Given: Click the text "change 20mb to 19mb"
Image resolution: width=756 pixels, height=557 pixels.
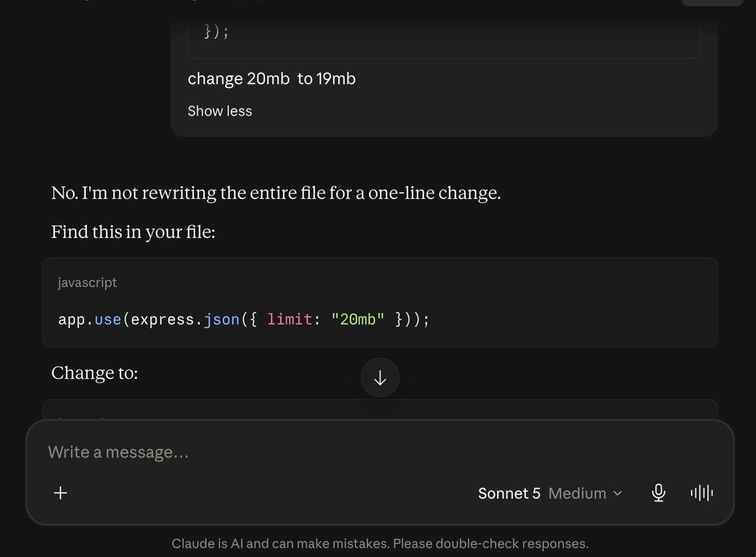Looking at the screenshot, I should [x=272, y=79].
